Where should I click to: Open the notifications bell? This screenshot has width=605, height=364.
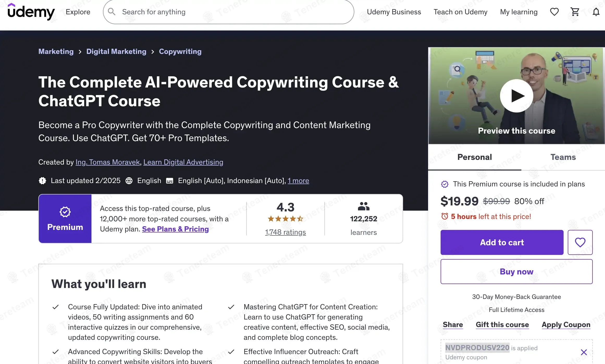(x=596, y=12)
